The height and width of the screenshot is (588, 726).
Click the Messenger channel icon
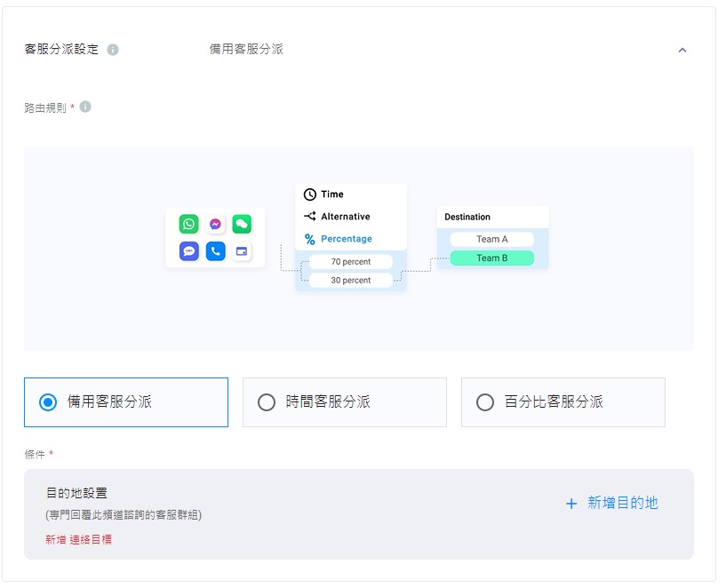click(215, 224)
